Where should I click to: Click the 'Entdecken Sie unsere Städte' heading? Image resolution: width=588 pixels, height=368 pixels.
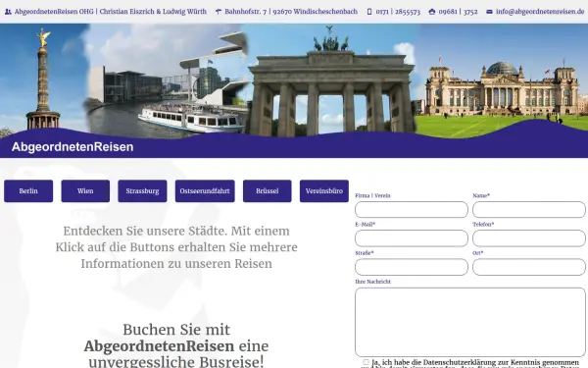(176, 247)
